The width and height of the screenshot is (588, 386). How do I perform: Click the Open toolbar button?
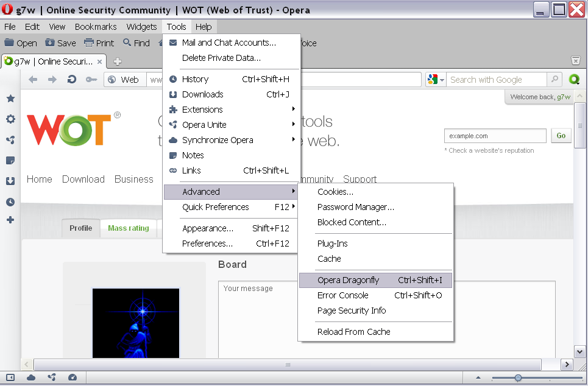[x=21, y=43]
